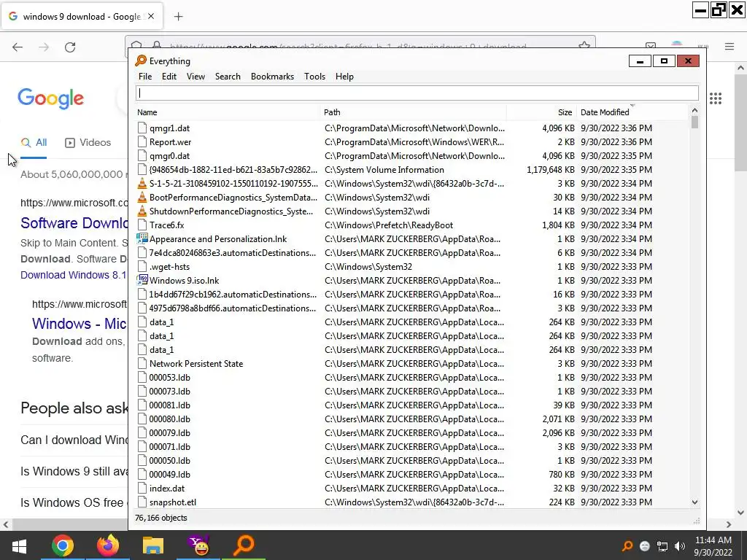Sort results by the Name column
This screenshot has width=747, height=560.
pyautogui.click(x=228, y=112)
